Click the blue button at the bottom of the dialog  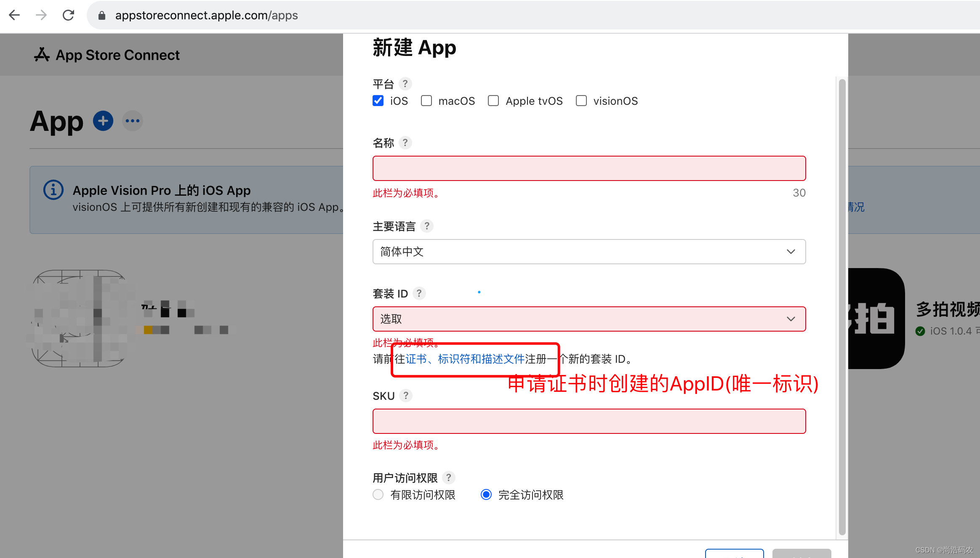coord(734,555)
